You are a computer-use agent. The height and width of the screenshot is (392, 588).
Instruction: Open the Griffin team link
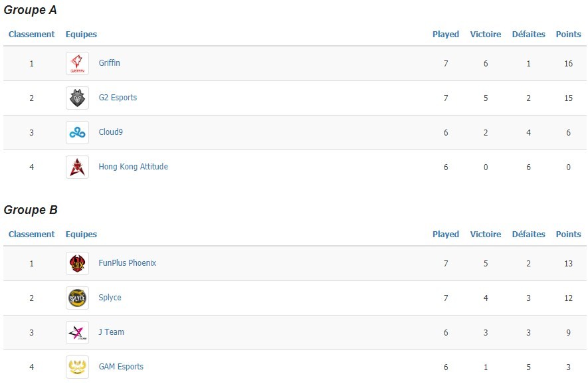(x=109, y=63)
